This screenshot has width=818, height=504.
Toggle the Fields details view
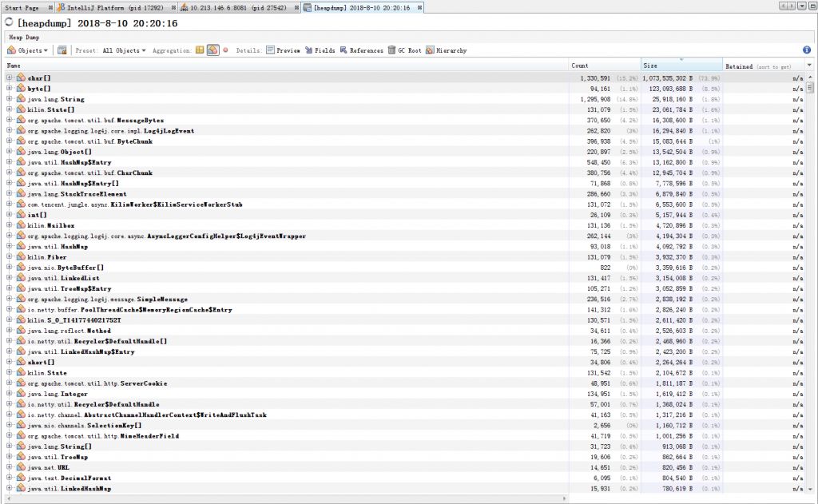click(320, 50)
